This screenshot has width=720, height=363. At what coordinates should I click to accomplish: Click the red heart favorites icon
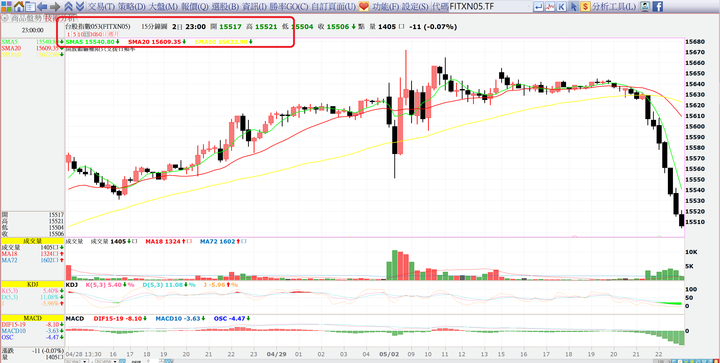364,6
